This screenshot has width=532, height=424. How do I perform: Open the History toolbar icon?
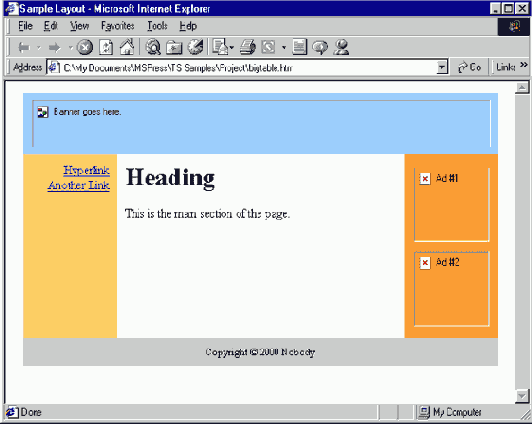click(x=195, y=47)
